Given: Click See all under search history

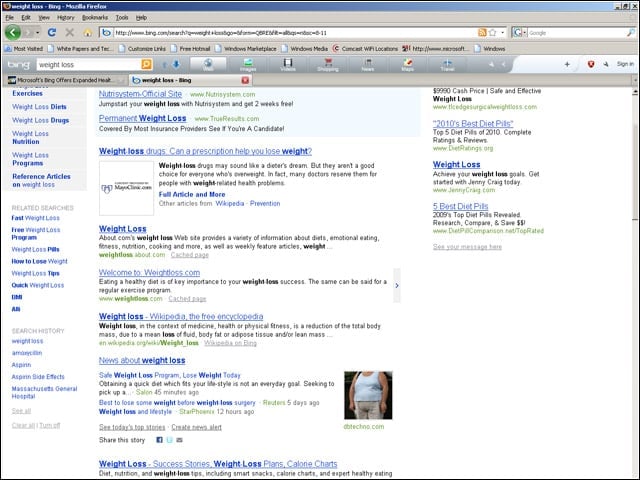Looking at the screenshot, I should [x=21, y=411].
